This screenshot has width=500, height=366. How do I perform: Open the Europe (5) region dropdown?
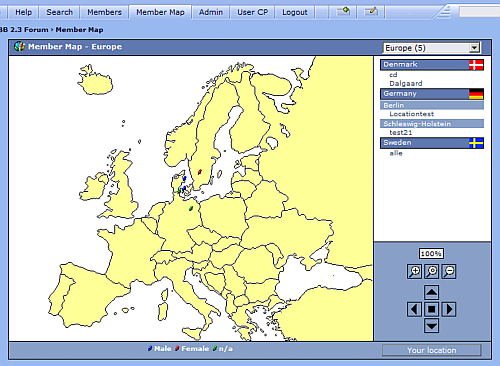coord(432,48)
